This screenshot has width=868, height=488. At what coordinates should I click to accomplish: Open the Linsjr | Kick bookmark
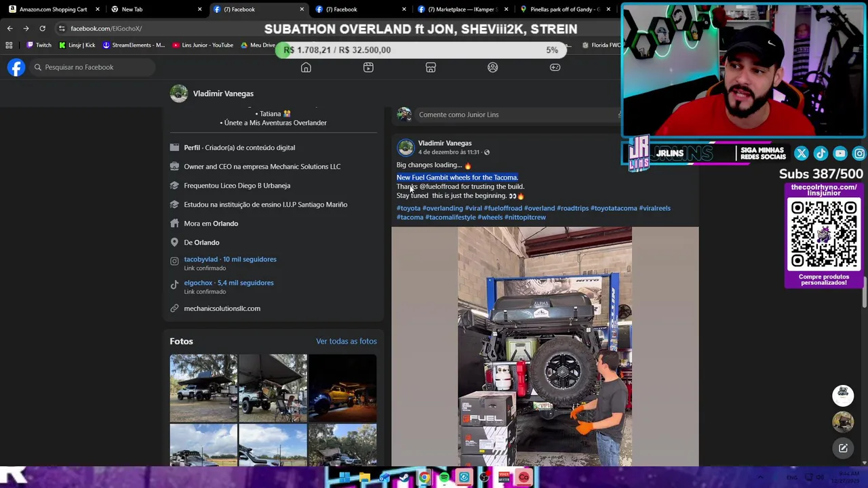click(x=77, y=45)
